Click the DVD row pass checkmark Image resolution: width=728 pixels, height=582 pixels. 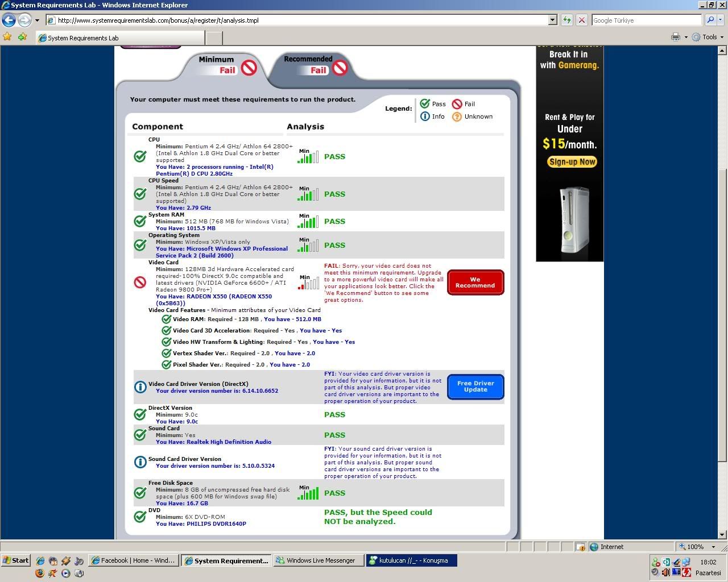tap(140, 517)
